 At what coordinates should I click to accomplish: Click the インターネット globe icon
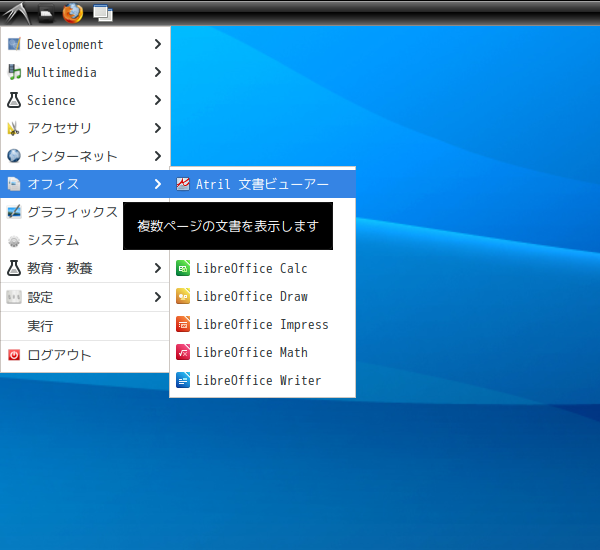click(14, 156)
